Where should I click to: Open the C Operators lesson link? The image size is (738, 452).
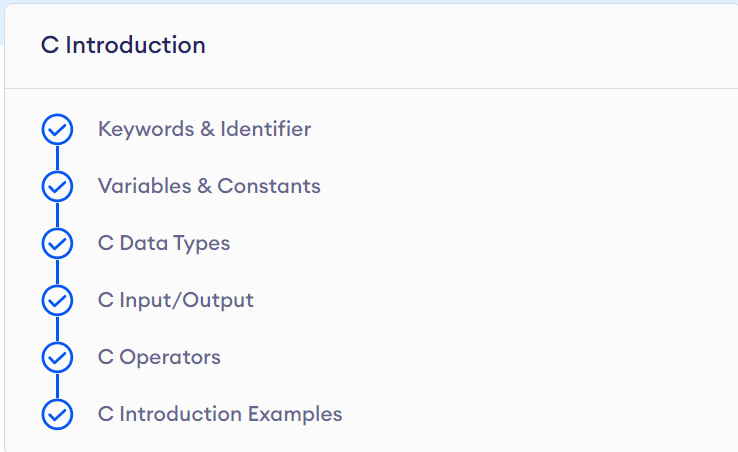[x=159, y=357]
